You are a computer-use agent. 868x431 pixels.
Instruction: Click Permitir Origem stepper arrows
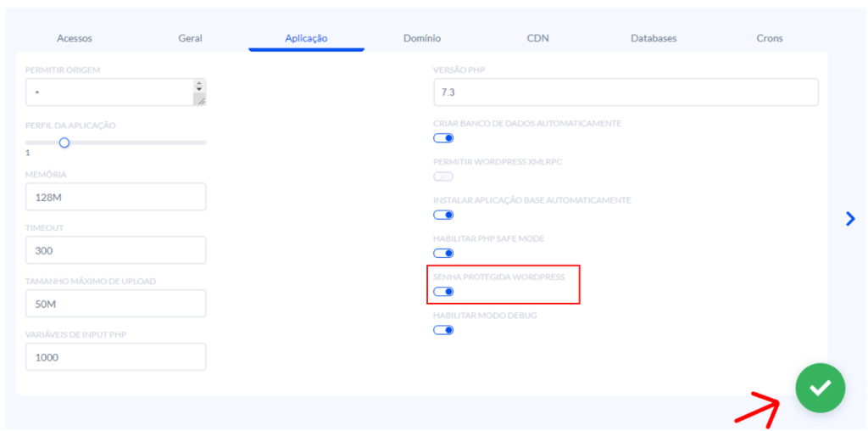(199, 87)
